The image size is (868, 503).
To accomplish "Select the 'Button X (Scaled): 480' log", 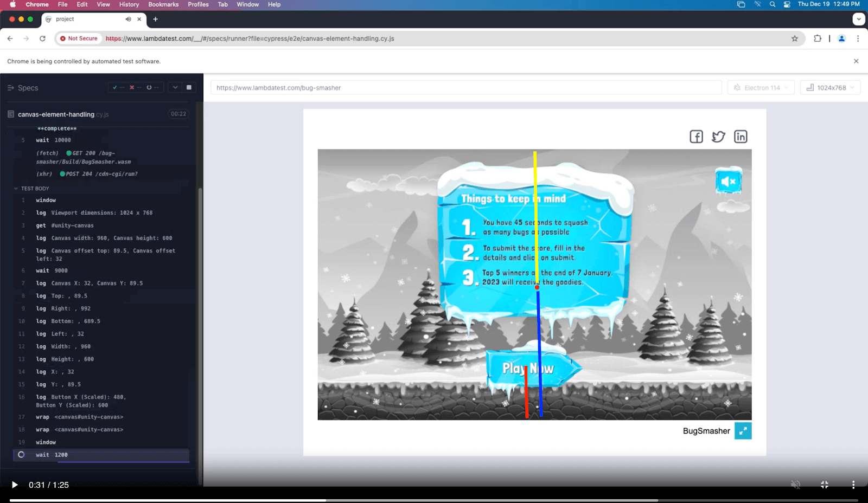I will tap(101, 401).
